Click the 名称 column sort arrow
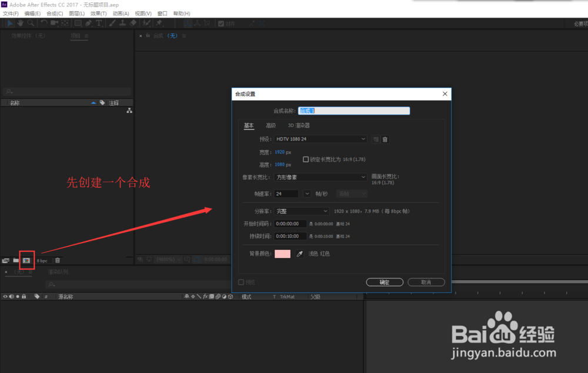Screen dimensions: 588x373 tap(93, 103)
